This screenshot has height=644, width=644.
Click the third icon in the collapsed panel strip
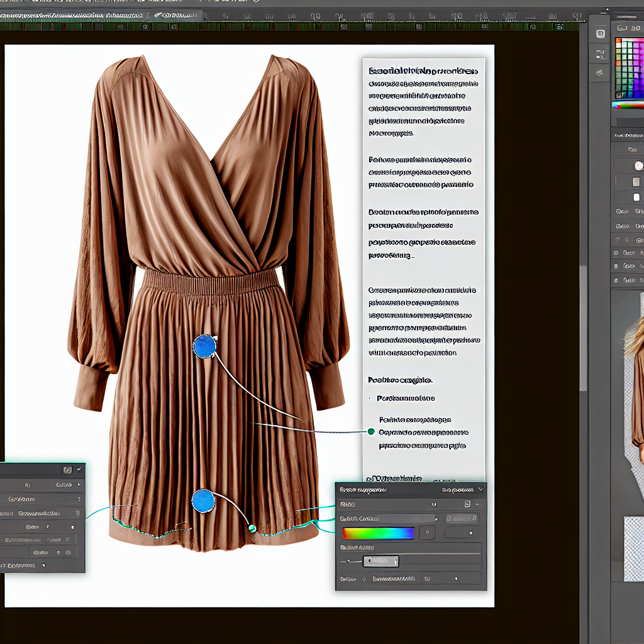(600, 72)
